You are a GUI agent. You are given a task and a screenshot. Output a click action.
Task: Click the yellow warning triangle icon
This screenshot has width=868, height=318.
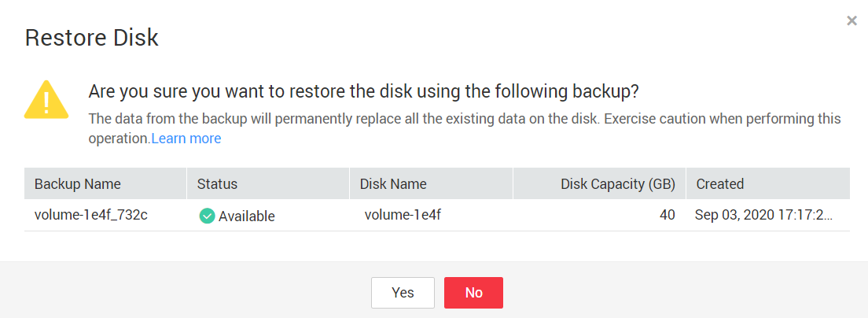pos(46,100)
